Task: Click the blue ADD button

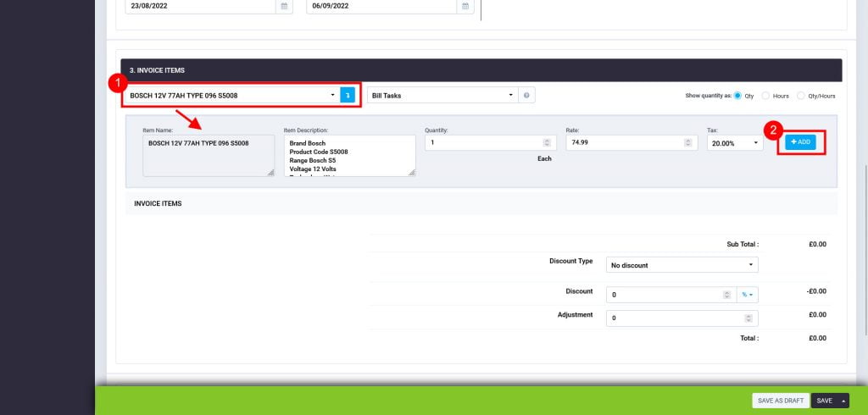Action: (800, 142)
